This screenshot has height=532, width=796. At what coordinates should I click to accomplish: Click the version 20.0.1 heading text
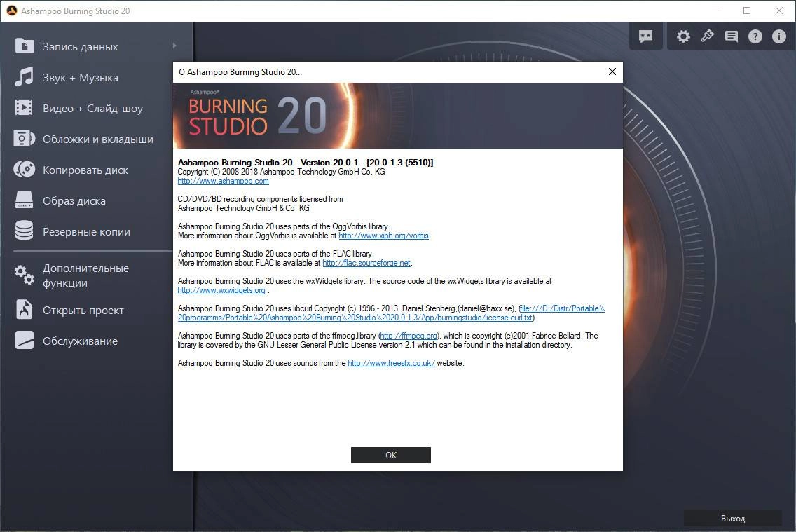click(305, 163)
